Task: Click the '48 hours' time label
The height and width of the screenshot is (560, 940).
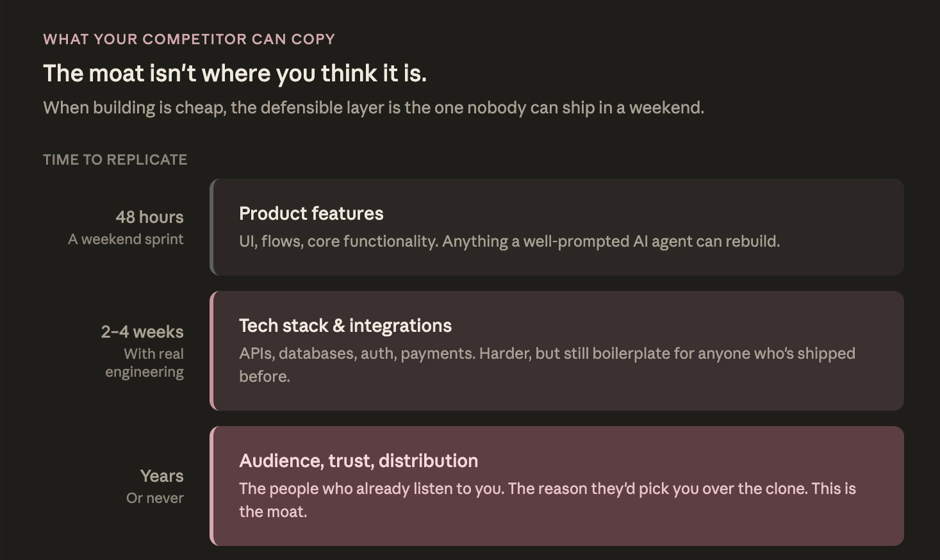Action: point(149,217)
